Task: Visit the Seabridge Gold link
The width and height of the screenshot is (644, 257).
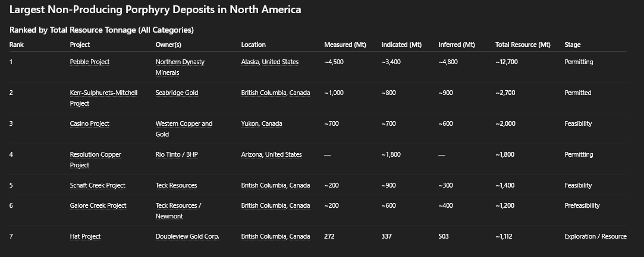Action: point(177,93)
